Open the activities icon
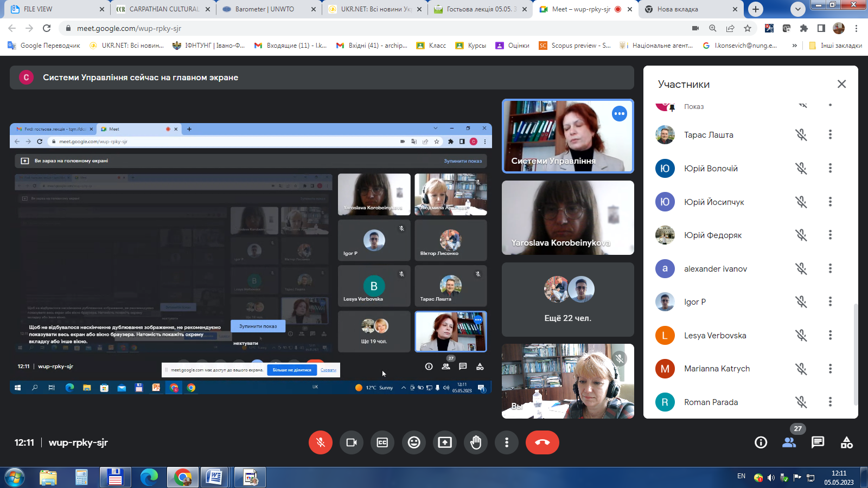The width and height of the screenshot is (868, 488). coord(846,442)
